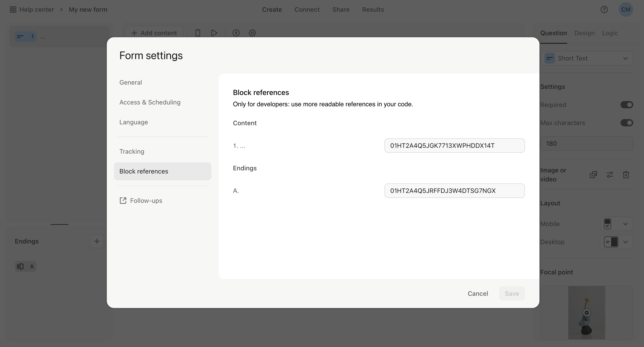Open the Help center grid icon
644x347 pixels.
tap(13, 9)
